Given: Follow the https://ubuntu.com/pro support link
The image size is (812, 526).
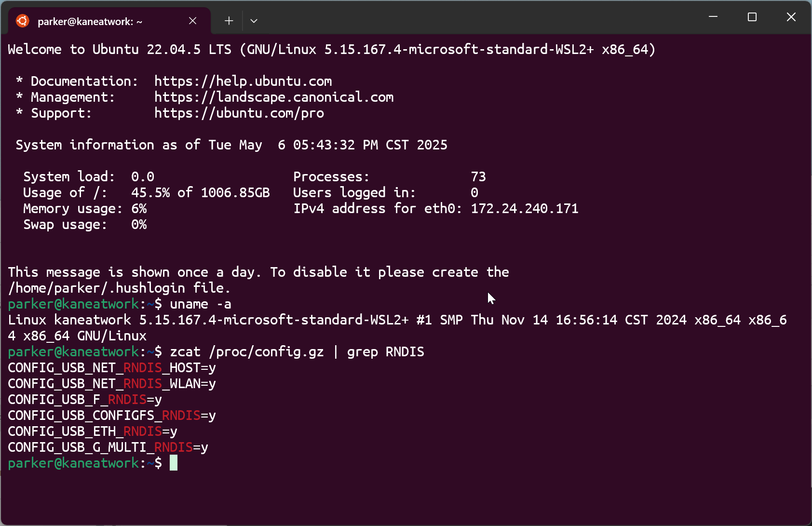Looking at the screenshot, I should pos(239,113).
